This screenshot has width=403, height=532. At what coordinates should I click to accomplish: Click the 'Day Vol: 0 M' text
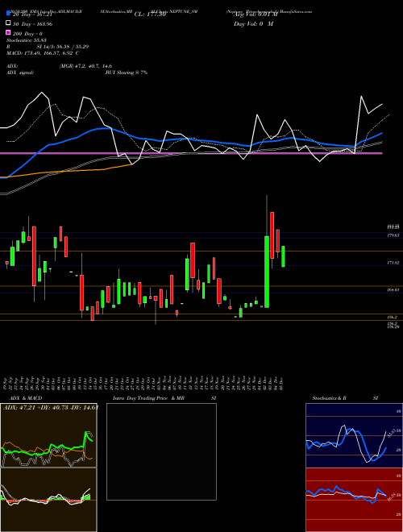(x=253, y=24)
